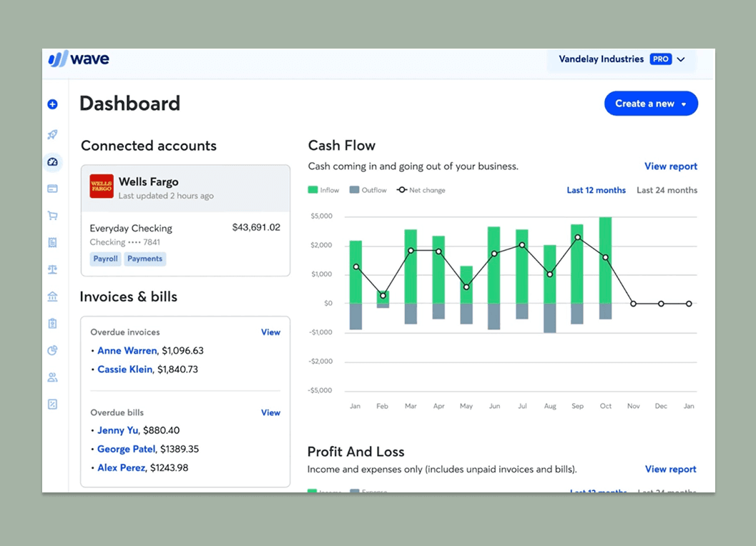This screenshot has width=756, height=546.
Task: Open the bank institution icon in sidebar
Action: [x=52, y=296]
